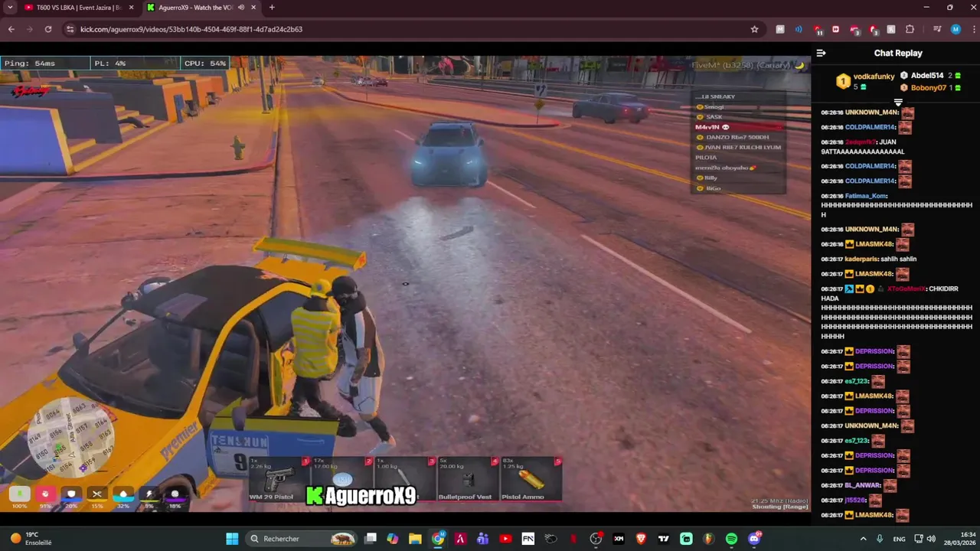Open the Chrome profile M avatar

(x=955, y=29)
